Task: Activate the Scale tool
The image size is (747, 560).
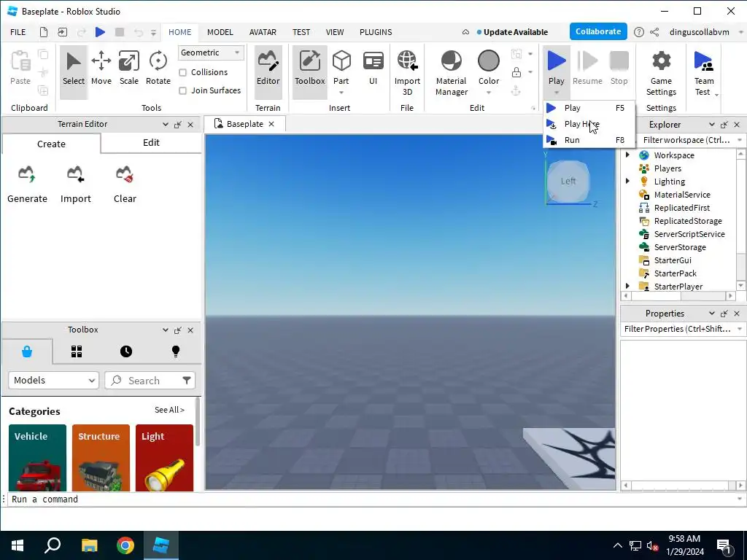Action: (x=128, y=69)
